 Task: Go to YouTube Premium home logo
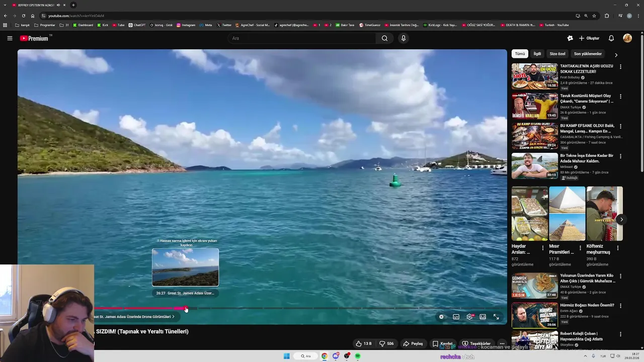tap(34, 38)
